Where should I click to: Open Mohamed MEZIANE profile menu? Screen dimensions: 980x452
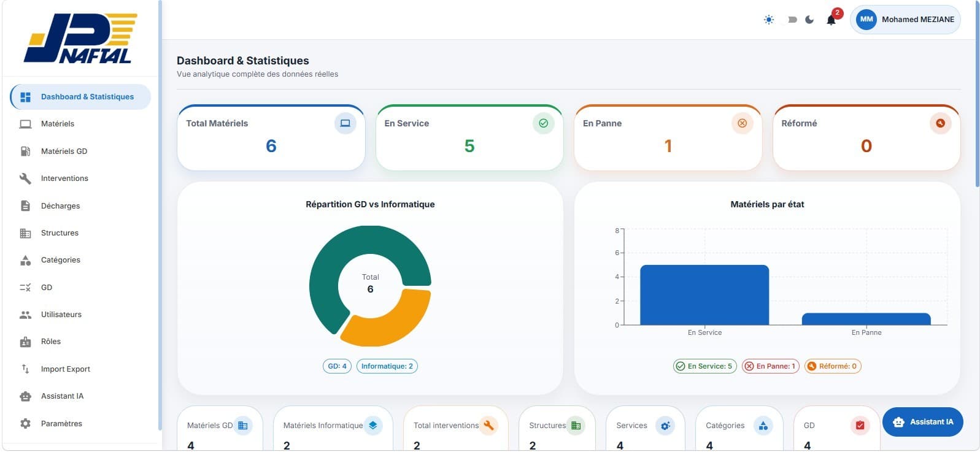tap(905, 20)
